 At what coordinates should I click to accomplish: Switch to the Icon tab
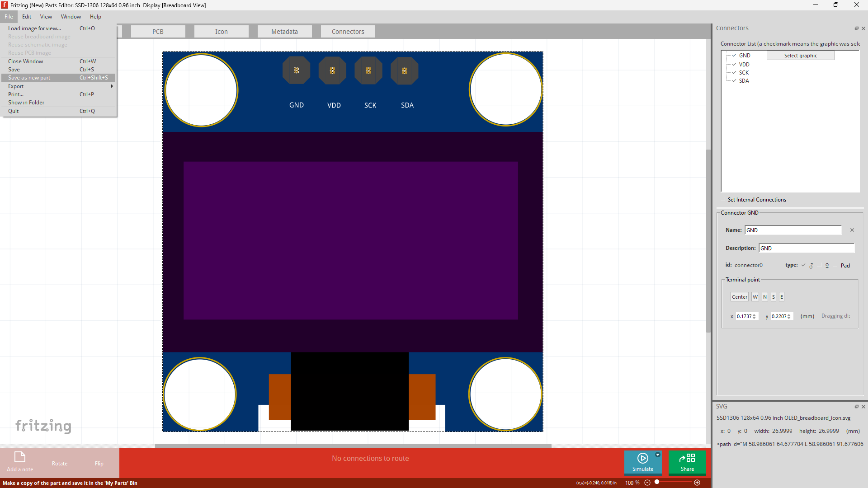[221, 32]
